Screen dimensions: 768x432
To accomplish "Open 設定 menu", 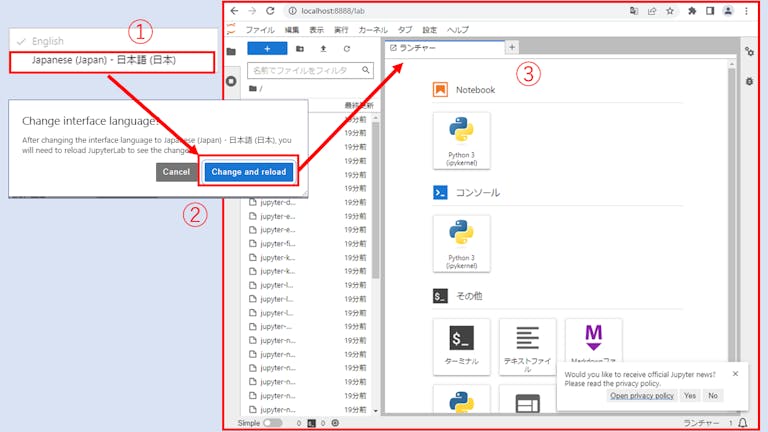I will (429, 30).
